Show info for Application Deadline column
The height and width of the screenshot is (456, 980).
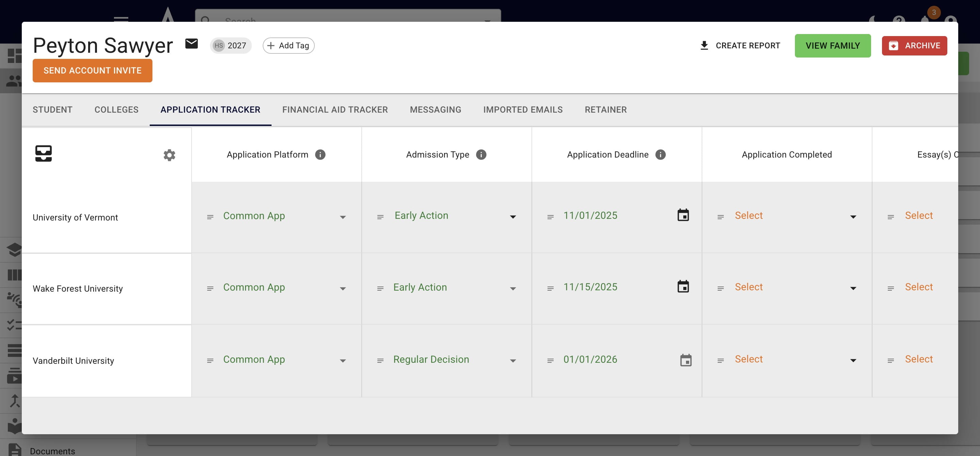660,154
